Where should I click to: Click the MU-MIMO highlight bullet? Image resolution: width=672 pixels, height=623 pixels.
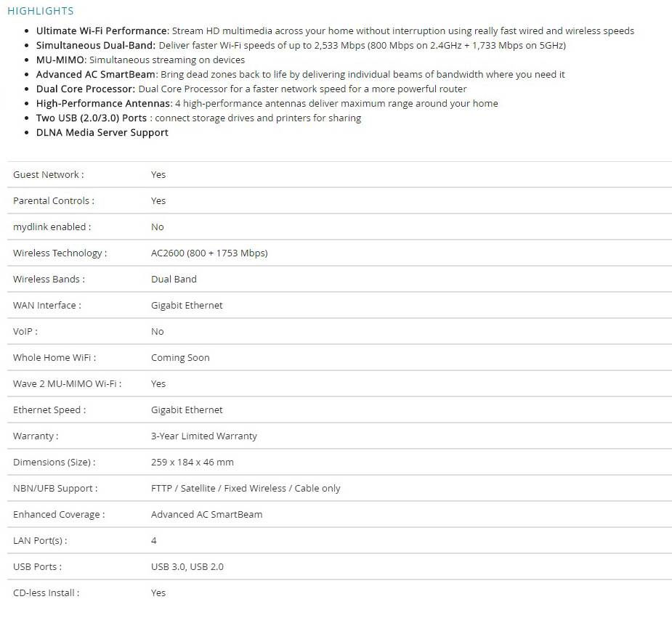[61, 60]
